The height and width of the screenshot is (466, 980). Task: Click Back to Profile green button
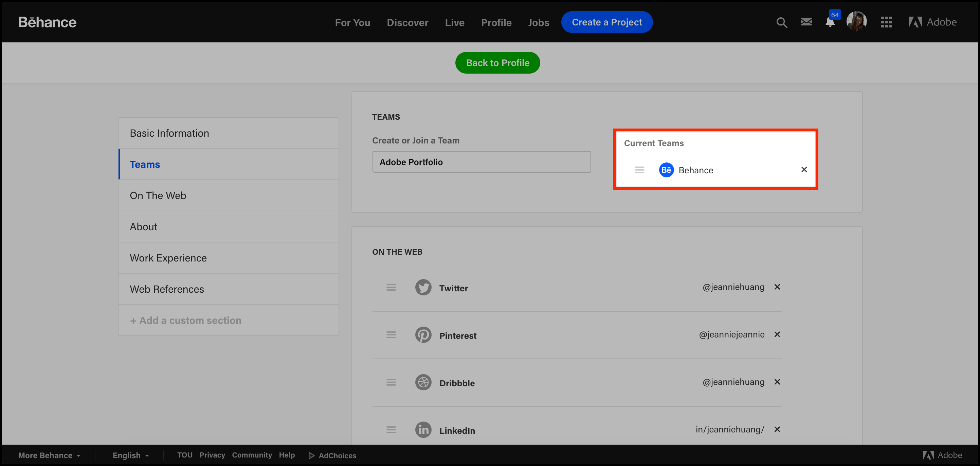(498, 62)
